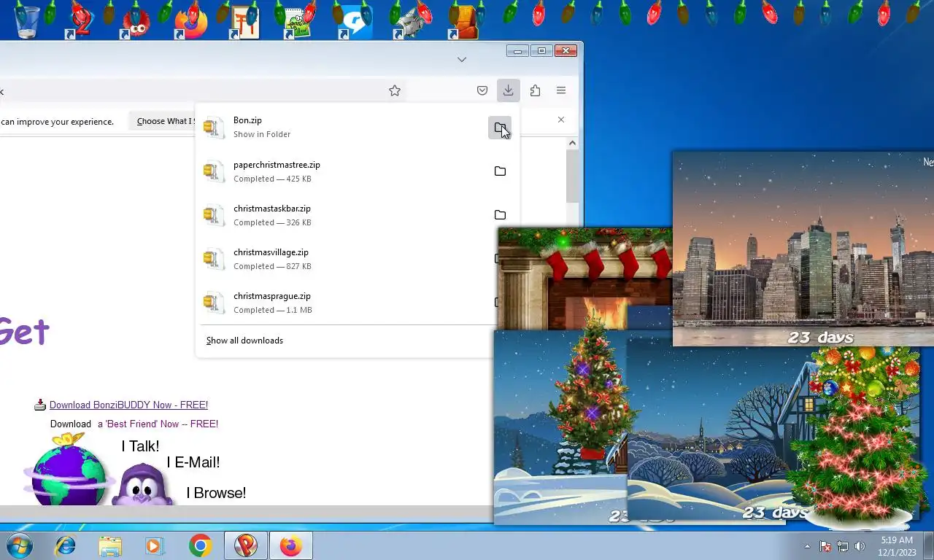Dismiss the notification bar with the X

click(x=561, y=120)
